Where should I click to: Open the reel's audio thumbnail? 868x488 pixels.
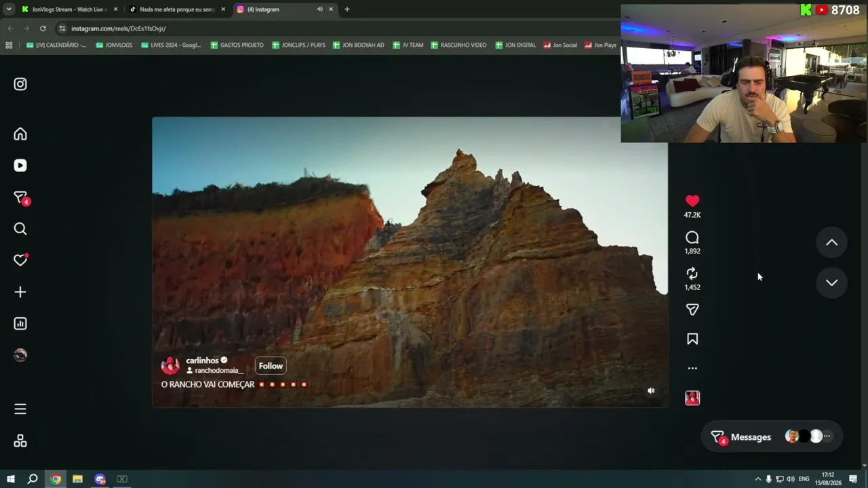pyautogui.click(x=692, y=398)
